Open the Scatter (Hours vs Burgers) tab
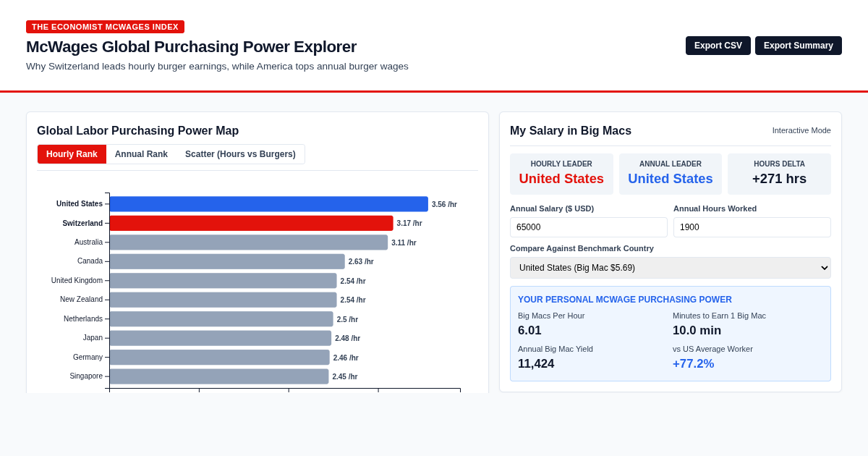868x456 pixels. [x=240, y=154]
